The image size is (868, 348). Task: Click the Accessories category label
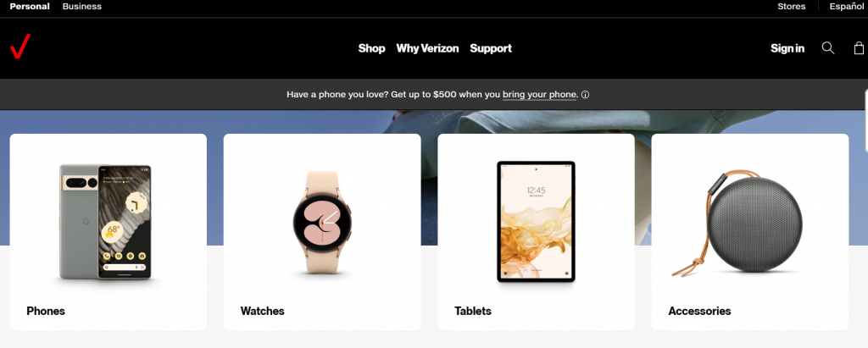coord(699,311)
